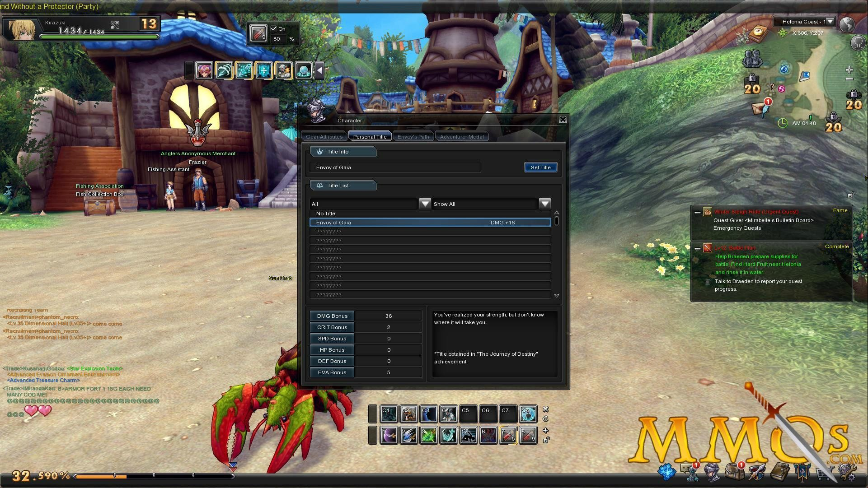The height and width of the screenshot is (488, 868).
Task: Use purple slash skill in slot 1
Action: click(389, 435)
